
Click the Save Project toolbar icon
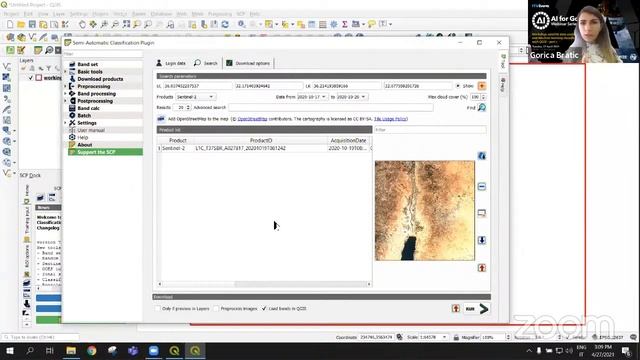(32, 24)
